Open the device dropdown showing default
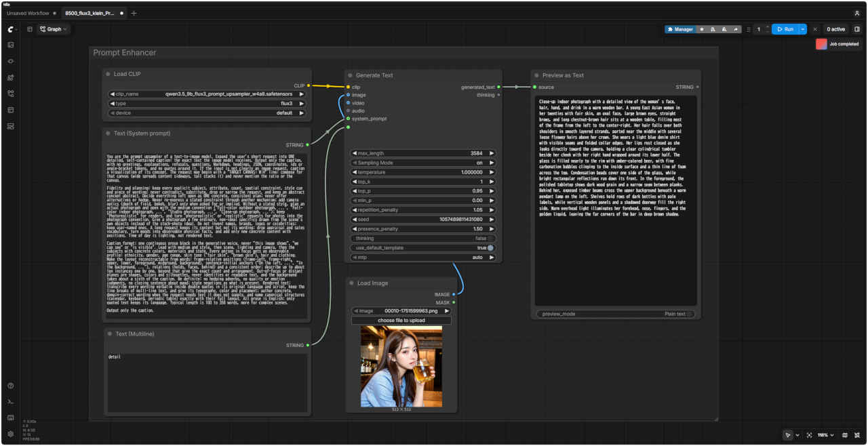Screen dimensions: 868x446 pyautogui.click(x=207, y=113)
